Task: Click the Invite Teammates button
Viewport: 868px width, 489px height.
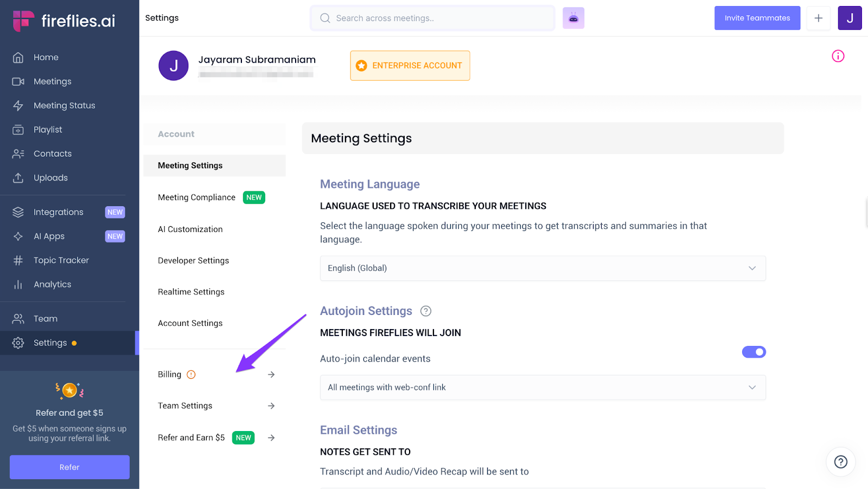Action: (x=757, y=18)
